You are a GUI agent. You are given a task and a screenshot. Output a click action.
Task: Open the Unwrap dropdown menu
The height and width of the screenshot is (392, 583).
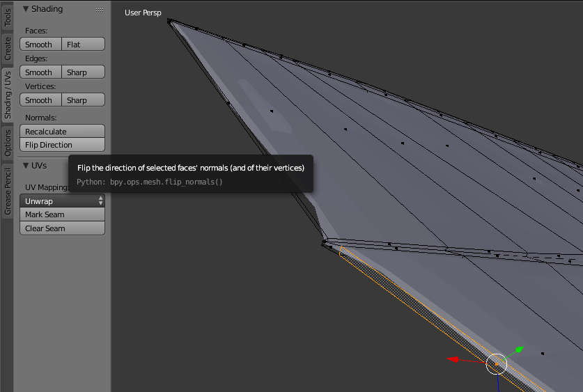(62, 201)
